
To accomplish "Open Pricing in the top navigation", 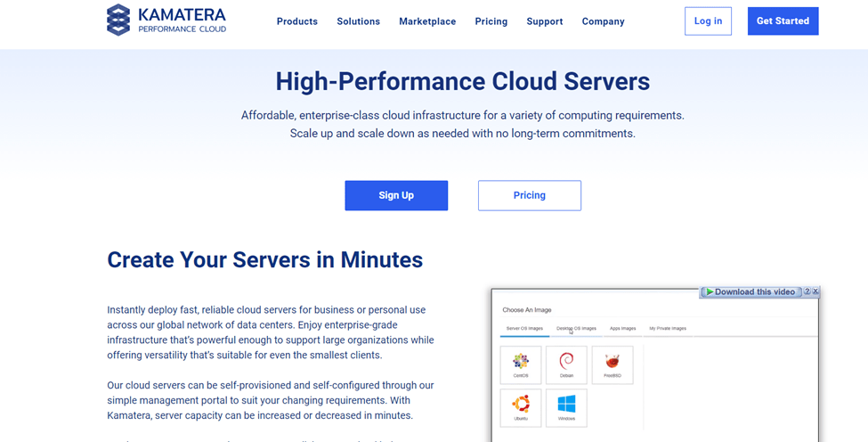I will click(491, 21).
